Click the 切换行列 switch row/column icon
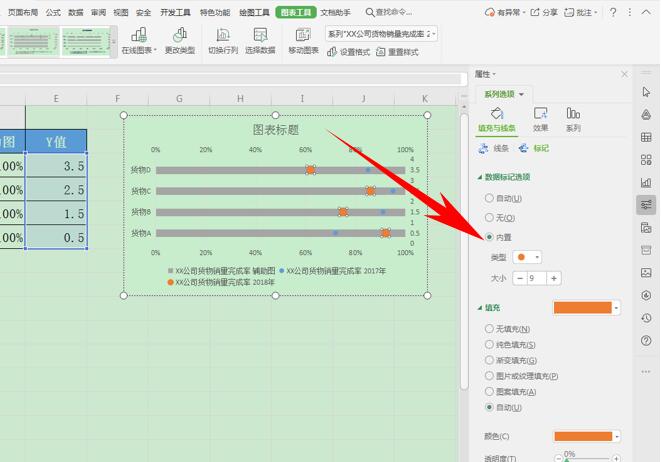661x462 pixels. pos(223,35)
